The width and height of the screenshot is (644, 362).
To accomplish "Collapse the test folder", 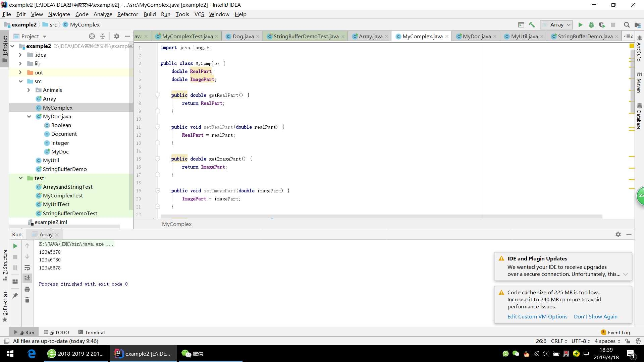I will (x=21, y=178).
